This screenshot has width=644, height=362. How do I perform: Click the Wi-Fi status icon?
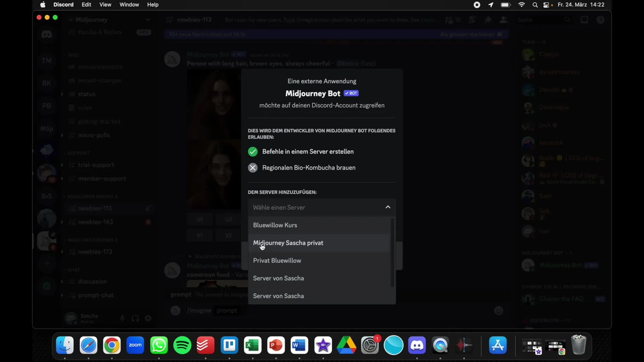[522, 5]
